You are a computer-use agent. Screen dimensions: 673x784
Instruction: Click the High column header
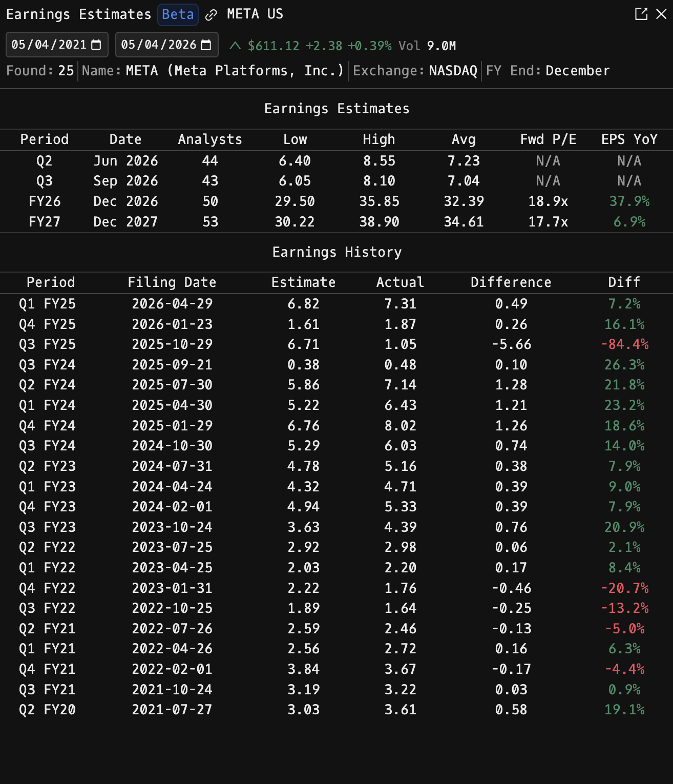tap(379, 139)
